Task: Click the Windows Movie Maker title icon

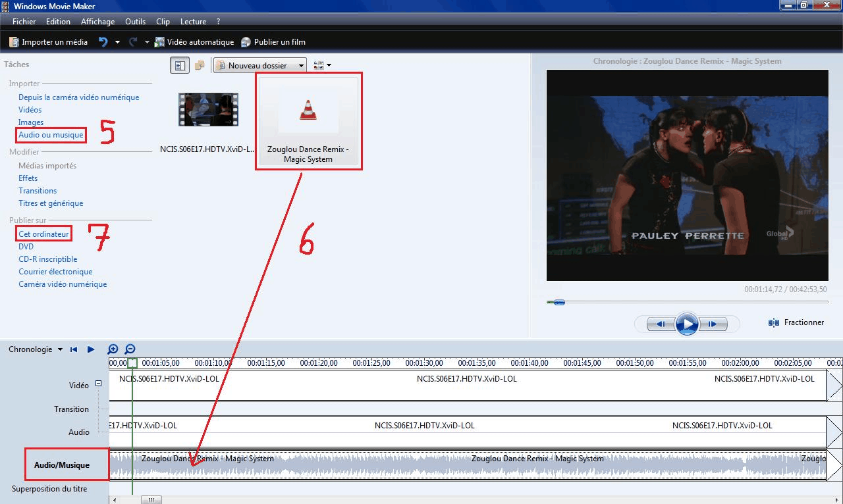Action: pos(6,6)
